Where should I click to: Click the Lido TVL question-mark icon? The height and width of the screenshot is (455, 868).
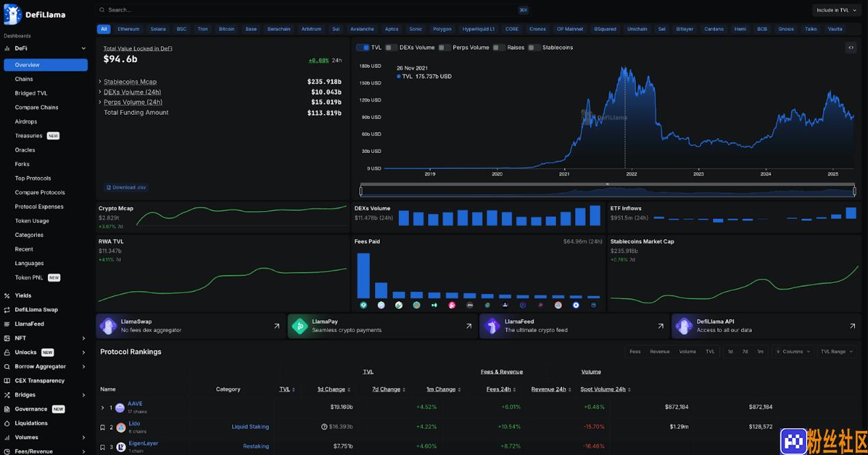[324, 427]
